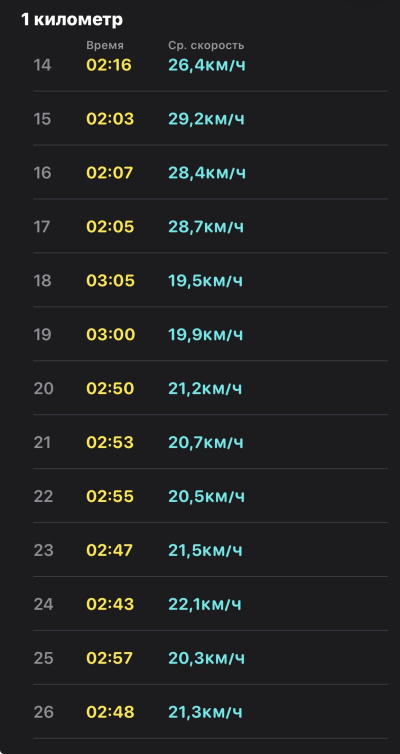The width and height of the screenshot is (400, 754).
Task: Select the 28,4км/ч value in row 16
Action: coord(207,173)
